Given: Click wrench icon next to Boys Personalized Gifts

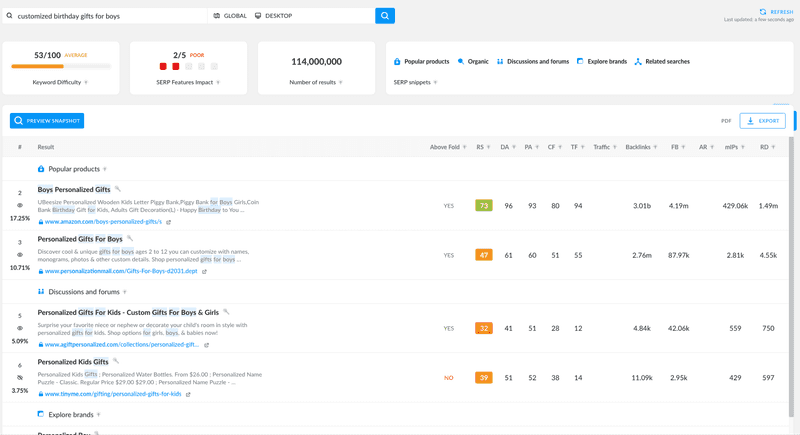Looking at the screenshot, I should [117, 189].
